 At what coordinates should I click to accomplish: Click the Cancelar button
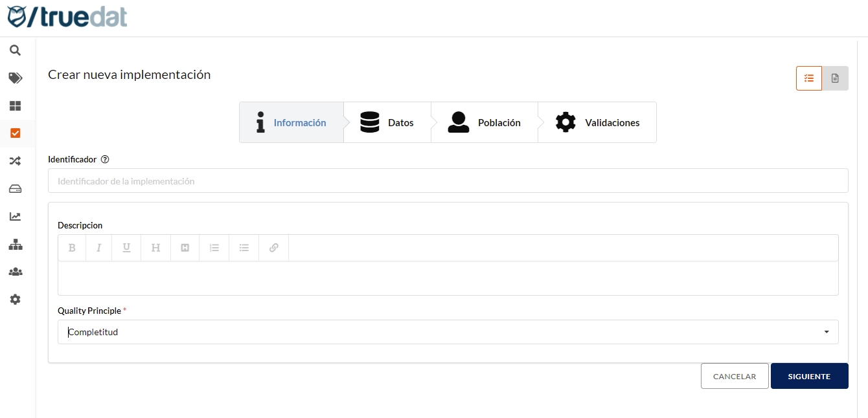pyautogui.click(x=734, y=376)
